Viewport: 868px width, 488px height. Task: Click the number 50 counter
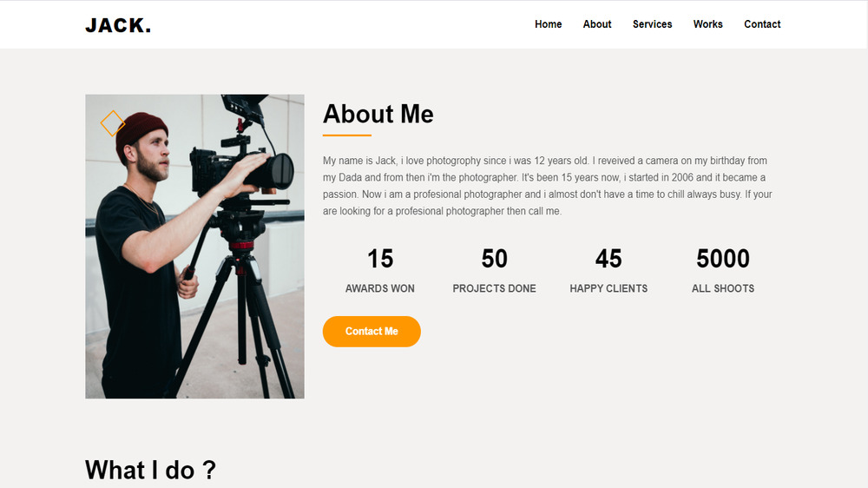pyautogui.click(x=494, y=259)
